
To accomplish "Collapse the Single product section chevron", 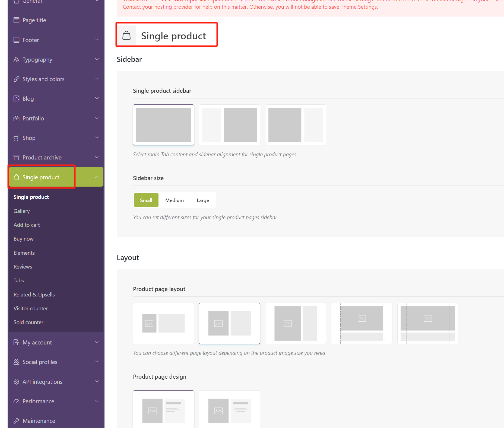I will [97, 177].
